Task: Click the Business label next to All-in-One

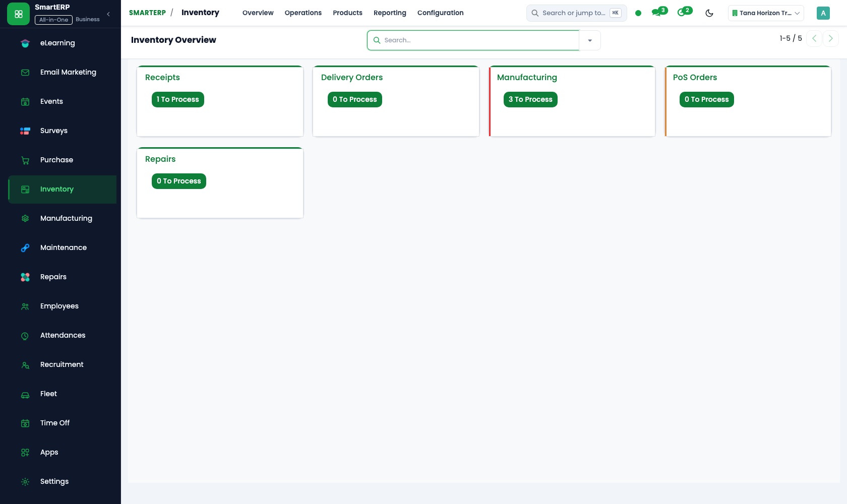Action: 88,19
